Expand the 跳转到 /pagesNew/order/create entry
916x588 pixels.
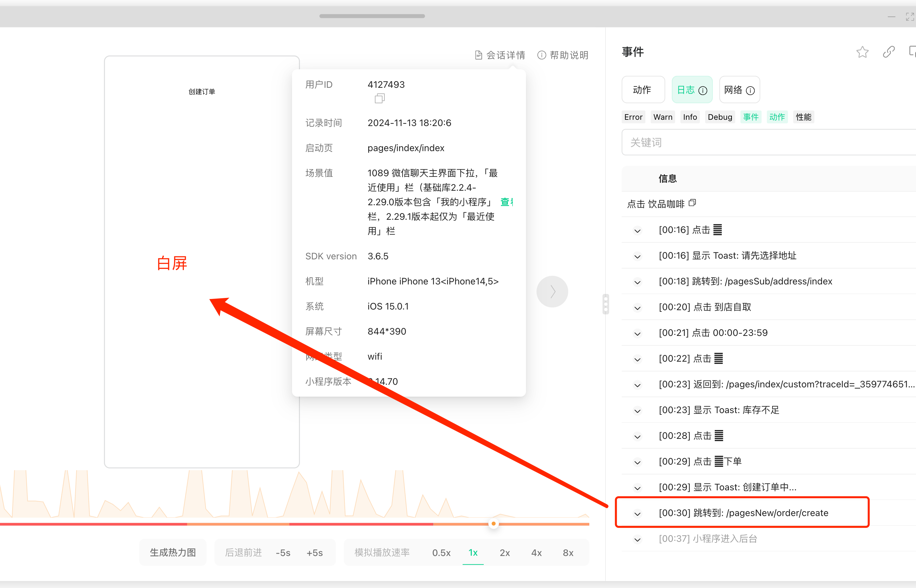click(637, 514)
